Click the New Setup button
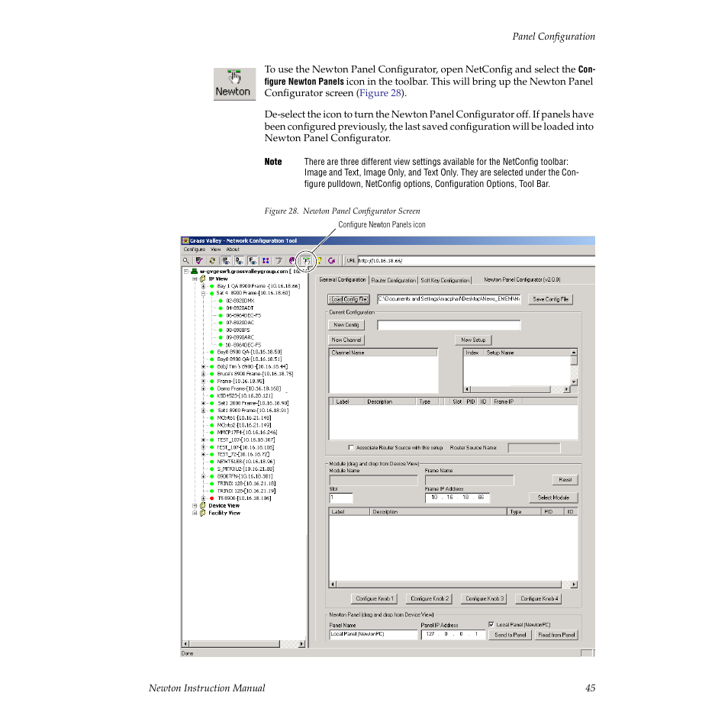 [473, 340]
